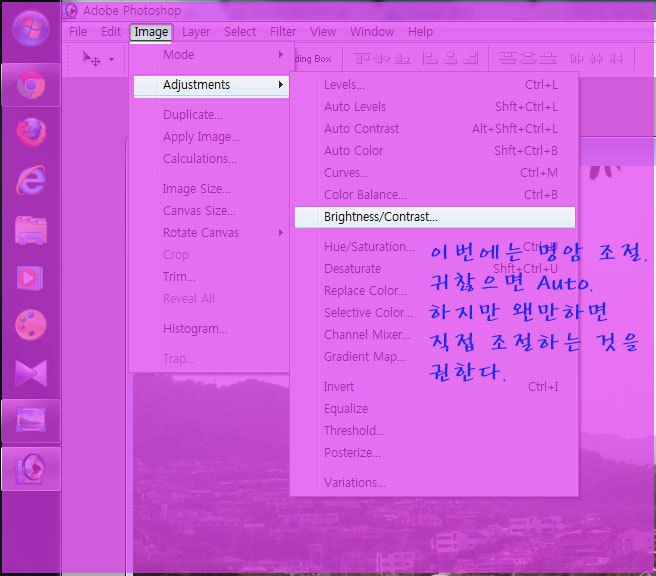Choose Duplicate... from Image menu
Screen dimensions: 656x576
click(x=193, y=115)
